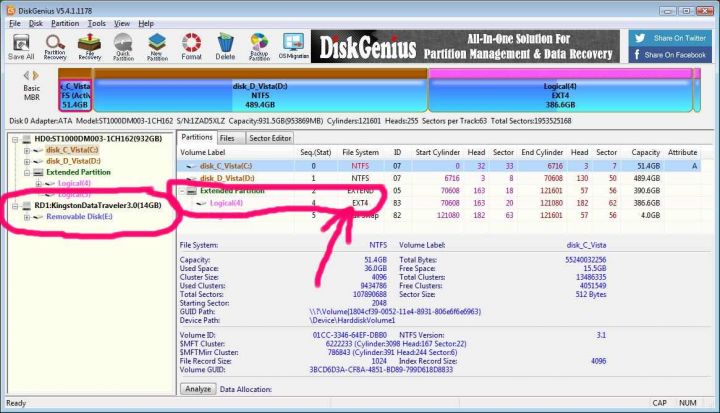Open the Help menu
720x413 pixels.
pyautogui.click(x=146, y=23)
